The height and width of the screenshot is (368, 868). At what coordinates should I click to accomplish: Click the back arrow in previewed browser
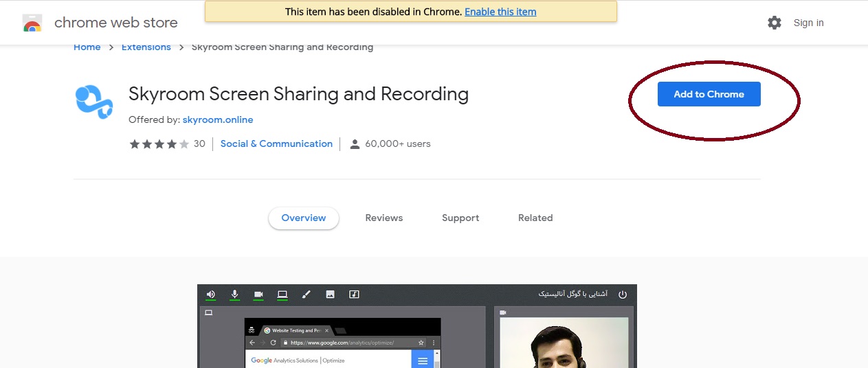pyautogui.click(x=252, y=343)
